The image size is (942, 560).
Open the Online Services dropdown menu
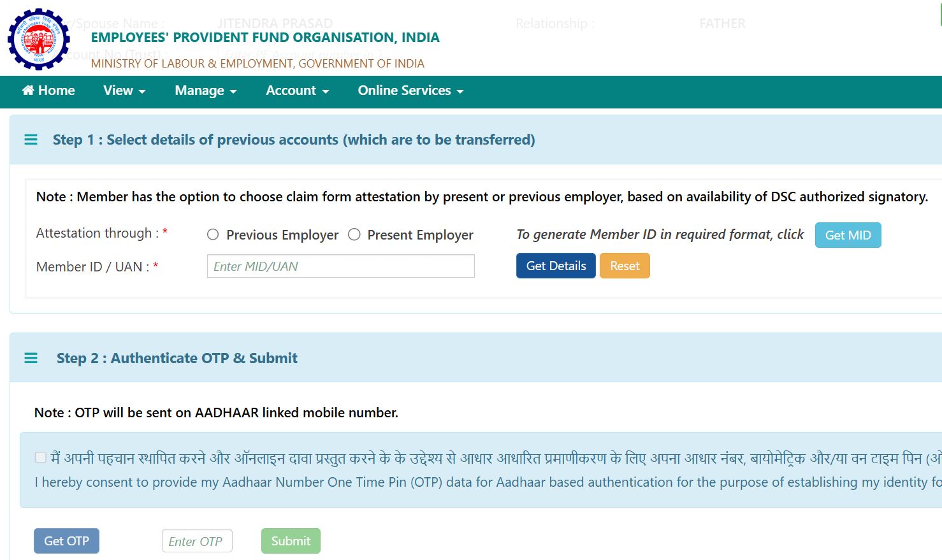click(410, 90)
